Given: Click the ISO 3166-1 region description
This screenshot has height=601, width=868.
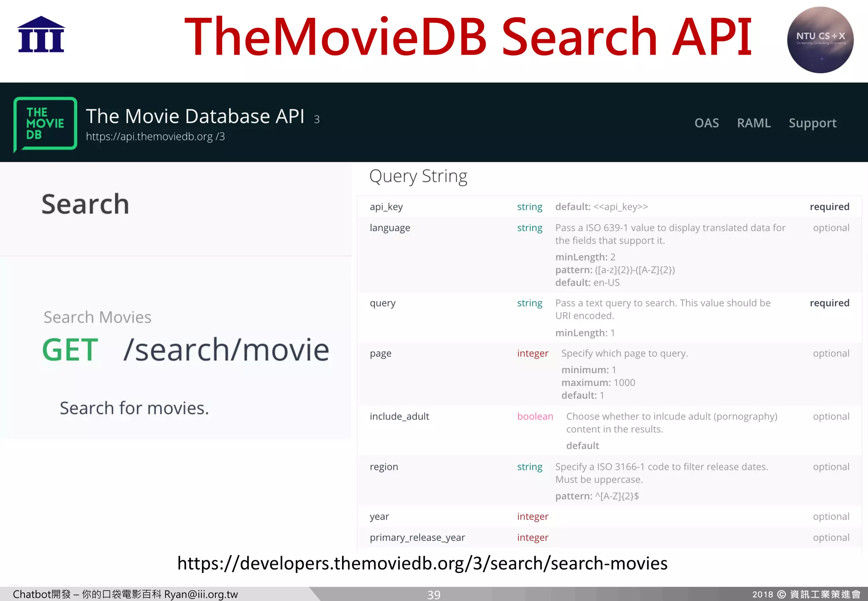Looking at the screenshot, I should (x=662, y=473).
